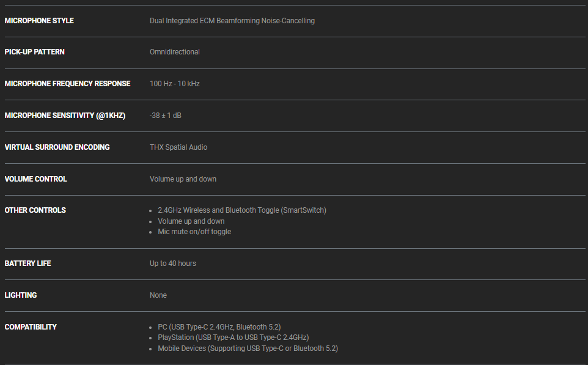This screenshot has height=365, width=588.
Task: Click the BATTERY LIFE label
Action: click(x=28, y=264)
